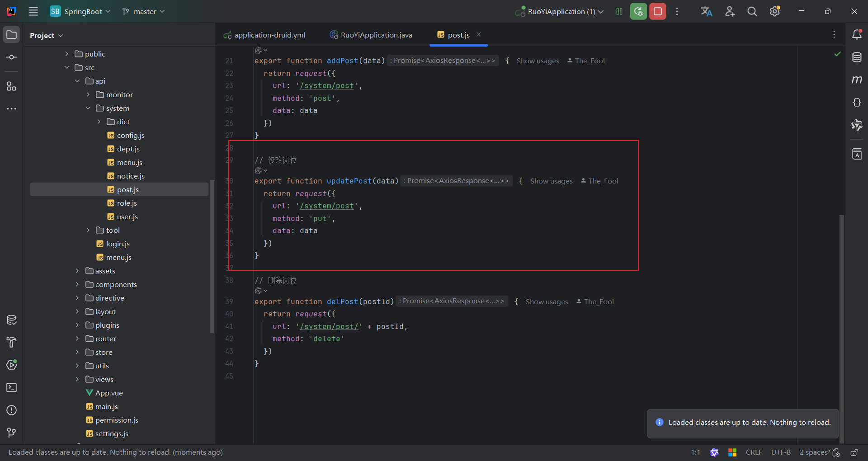Expand the dict folder
The height and width of the screenshot is (461, 868).
99,122
